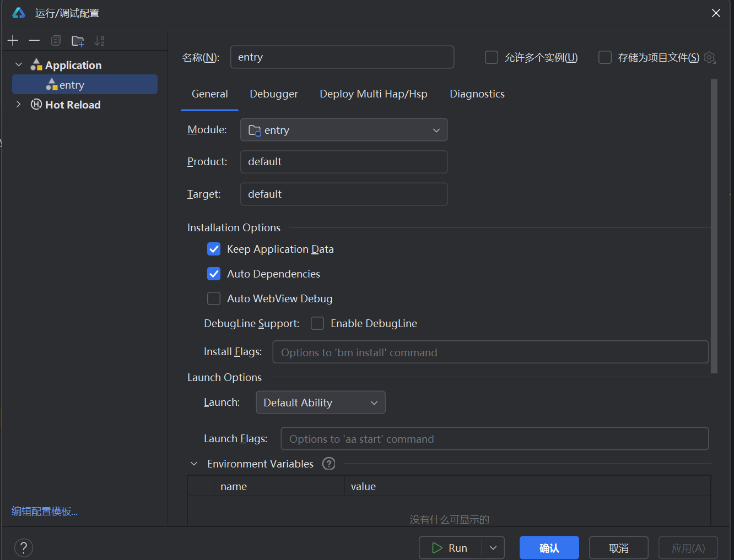This screenshot has height=560, width=734.
Task: Uncheck Auto Dependencies
Action: click(x=214, y=274)
